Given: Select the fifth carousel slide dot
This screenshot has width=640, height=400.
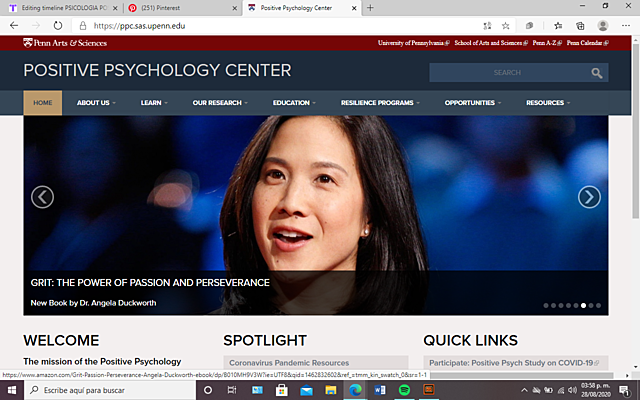Looking at the screenshot, I should [576, 305].
